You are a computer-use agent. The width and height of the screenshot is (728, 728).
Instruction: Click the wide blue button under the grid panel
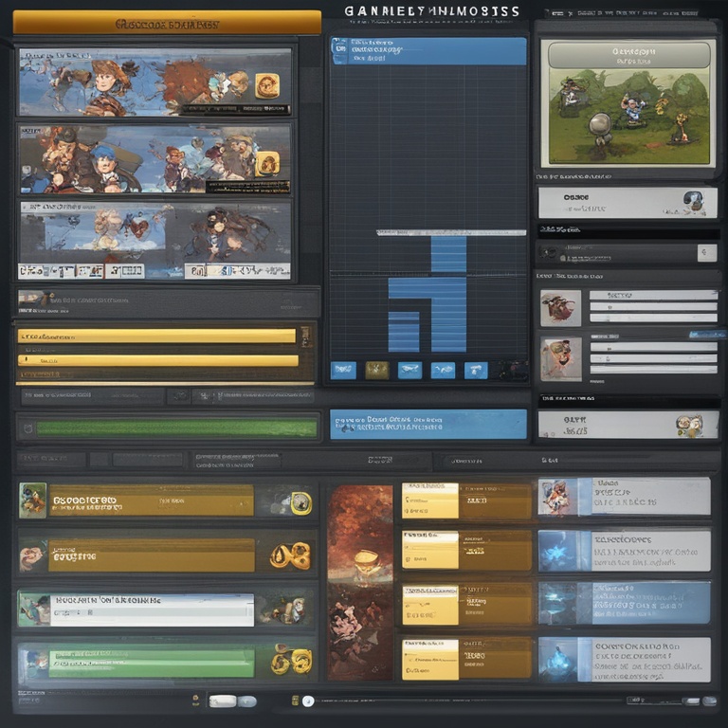tap(428, 424)
